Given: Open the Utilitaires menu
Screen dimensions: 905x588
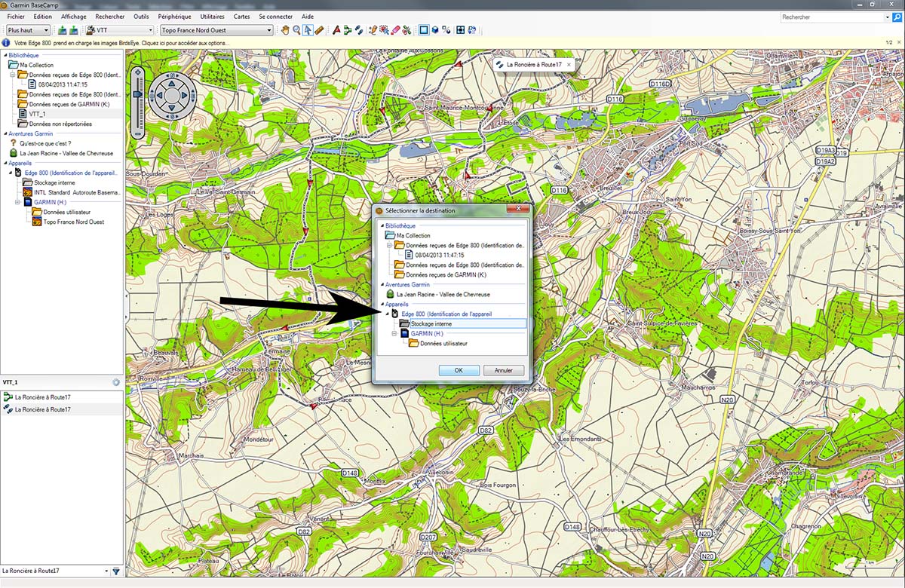Looking at the screenshot, I should pos(213,17).
